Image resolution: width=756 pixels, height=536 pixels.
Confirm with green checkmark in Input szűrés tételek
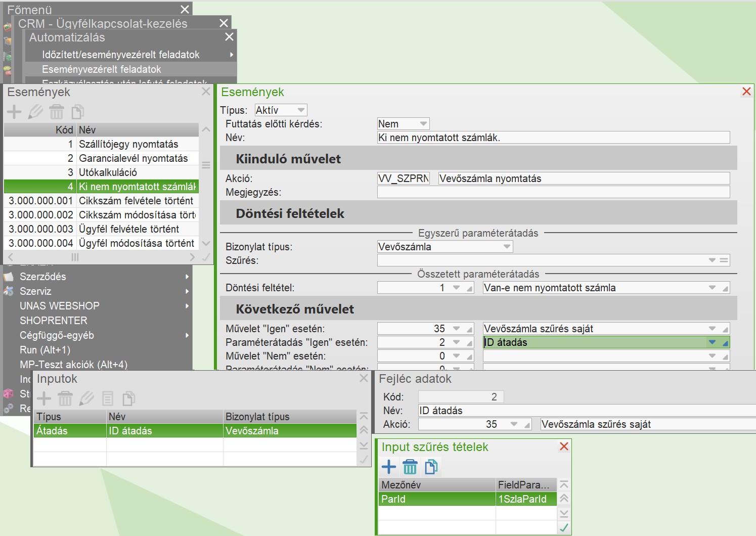pyautogui.click(x=564, y=527)
